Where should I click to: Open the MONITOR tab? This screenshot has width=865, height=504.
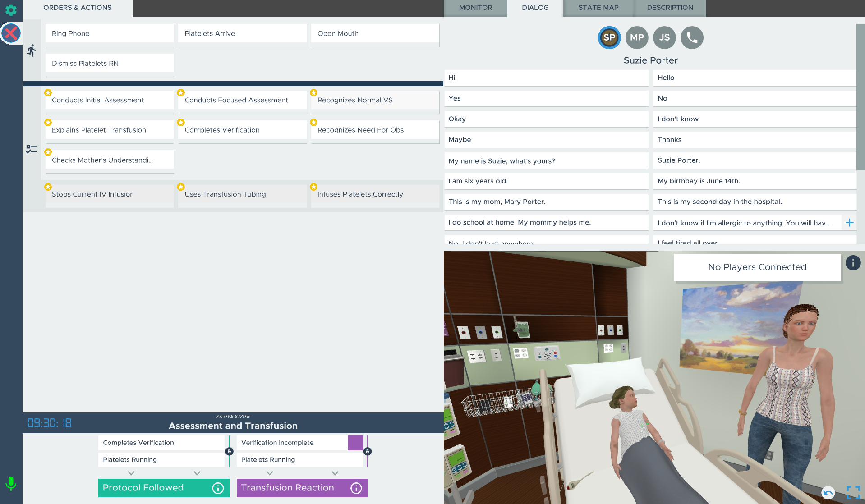(x=475, y=8)
